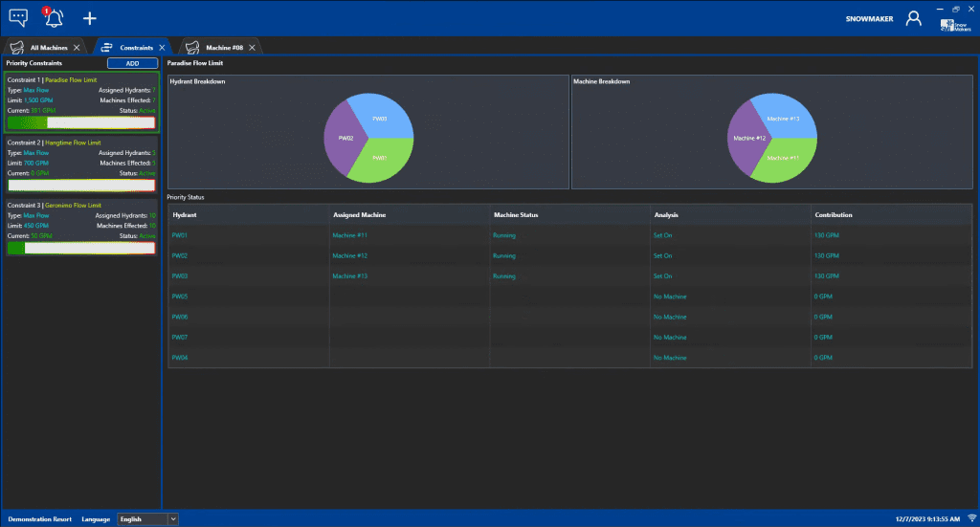The width and height of the screenshot is (980, 527).
Task: Open the Machine #12 link in table
Action: (x=349, y=256)
